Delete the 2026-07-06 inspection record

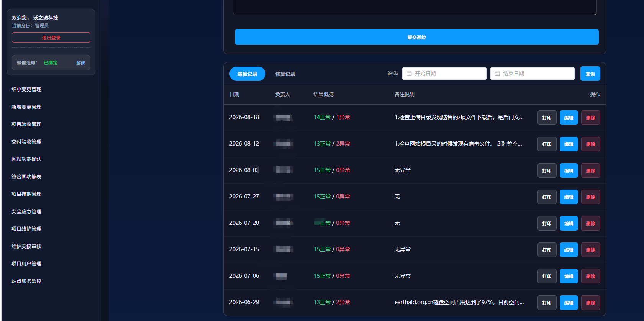click(x=590, y=276)
